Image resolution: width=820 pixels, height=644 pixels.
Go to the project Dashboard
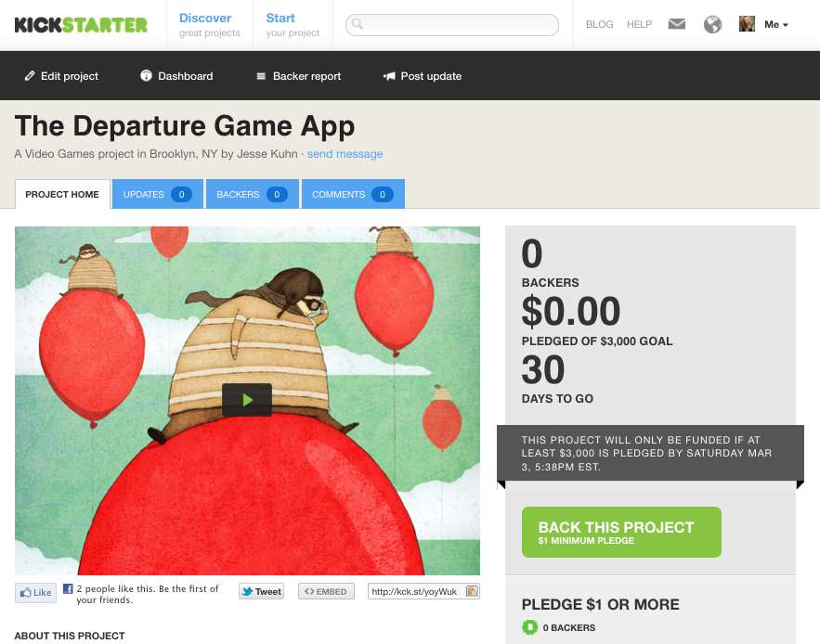pyautogui.click(x=176, y=76)
